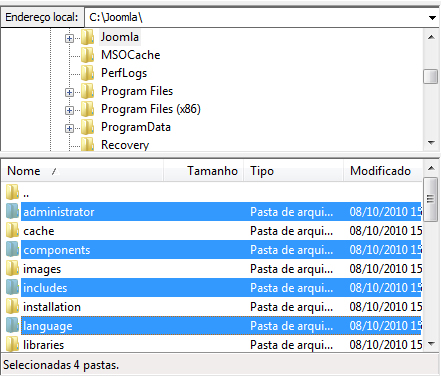This screenshot has width=441, height=376.
Task: Click the components folder icon
Action: [13, 249]
